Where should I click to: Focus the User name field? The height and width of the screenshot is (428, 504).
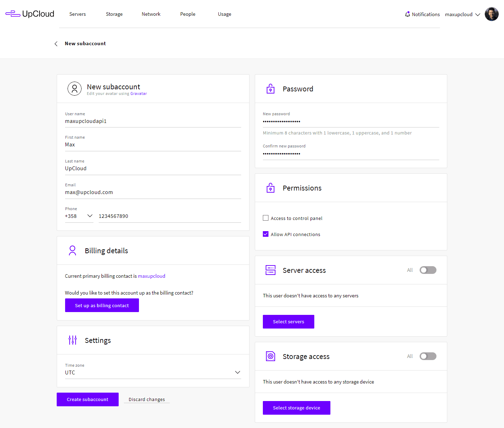click(153, 121)
